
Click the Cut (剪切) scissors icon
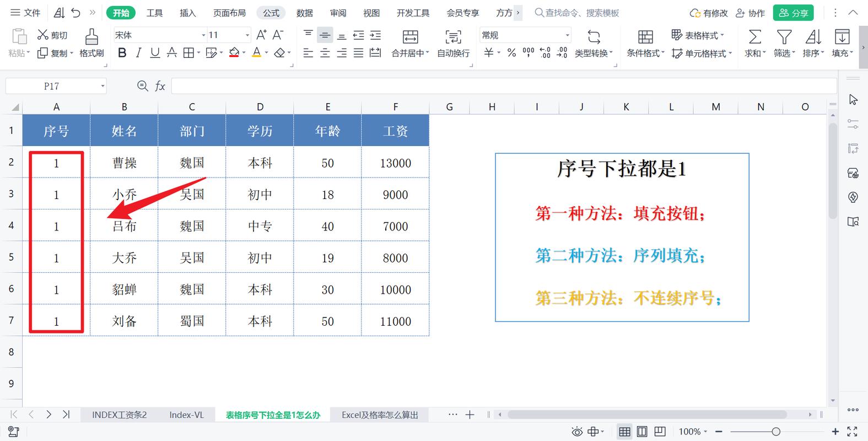[x=42, y=35]
